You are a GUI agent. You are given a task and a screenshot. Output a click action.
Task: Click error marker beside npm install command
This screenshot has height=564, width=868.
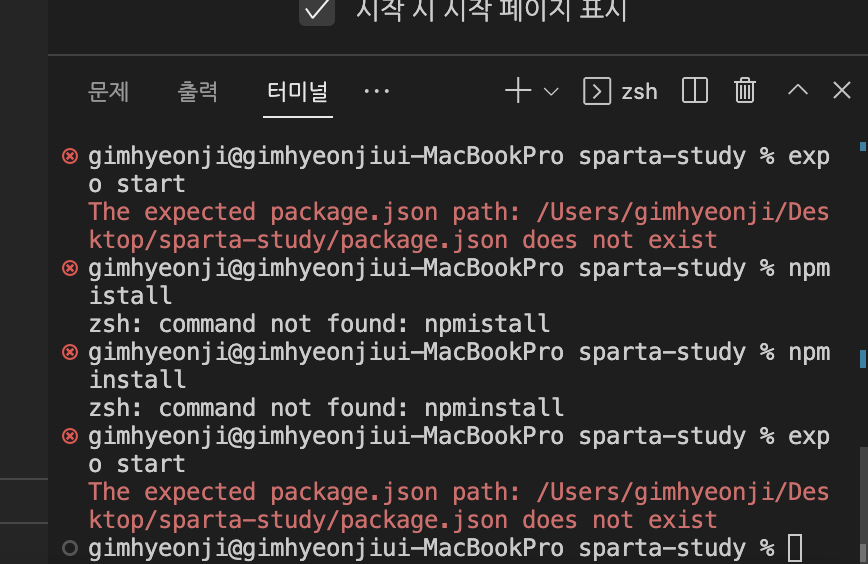[x=70, y=352]
